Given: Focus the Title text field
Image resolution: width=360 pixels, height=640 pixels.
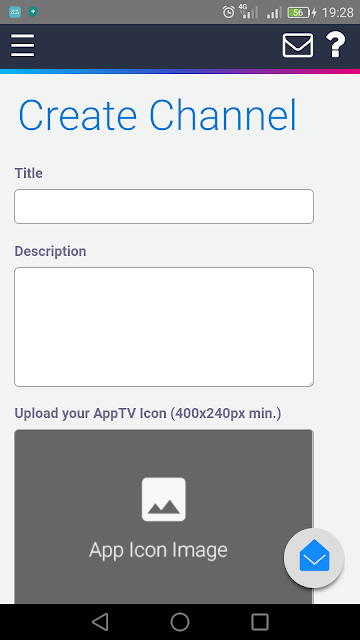Looking at the screenshot, I should 164,206.
